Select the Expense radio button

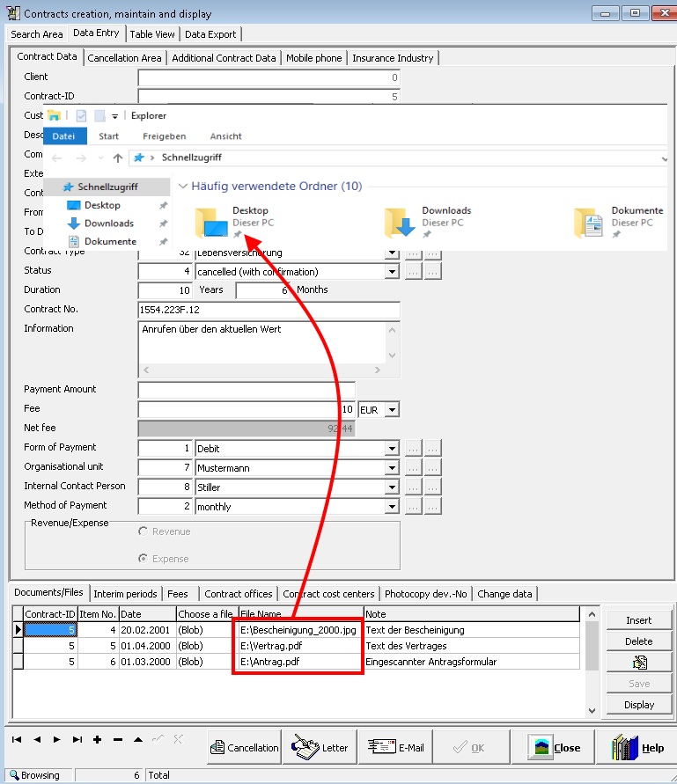click(x=143, y=558)
